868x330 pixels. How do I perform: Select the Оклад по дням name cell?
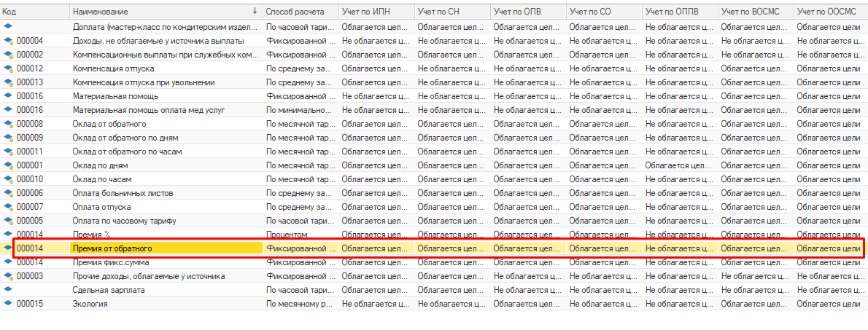[x=166, y=165]
